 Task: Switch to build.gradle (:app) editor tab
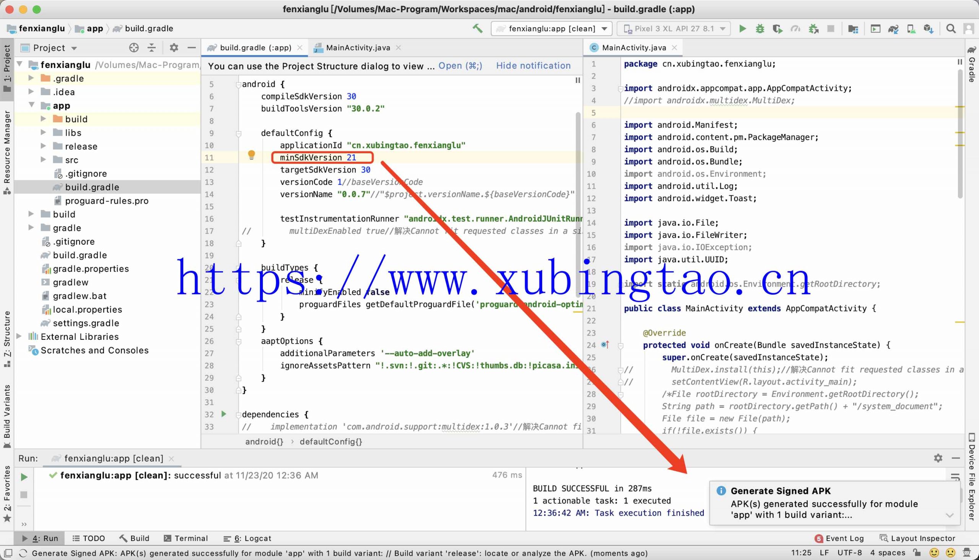(x=255, y=47)
